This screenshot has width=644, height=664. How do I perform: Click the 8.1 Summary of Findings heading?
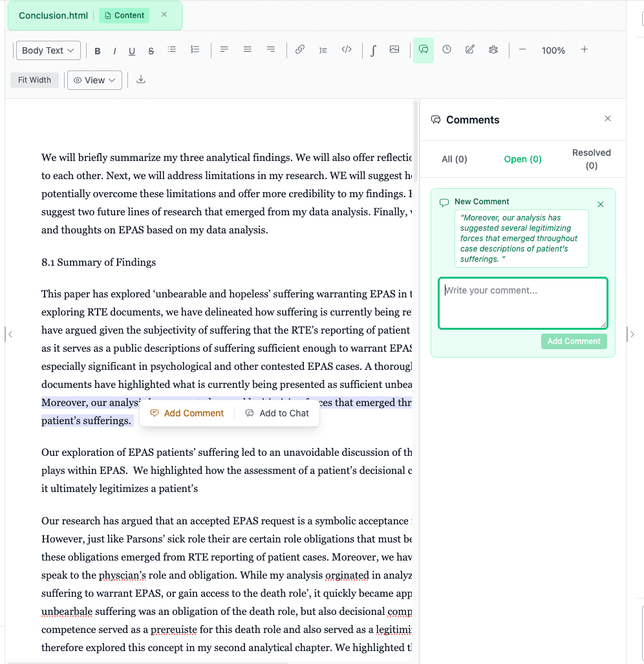(x=99, y=262)
